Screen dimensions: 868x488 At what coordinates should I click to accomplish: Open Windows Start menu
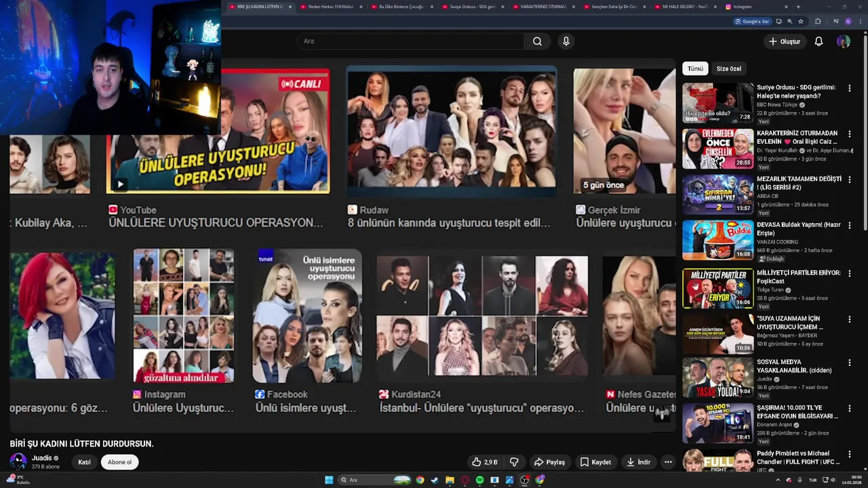(329, 480)
